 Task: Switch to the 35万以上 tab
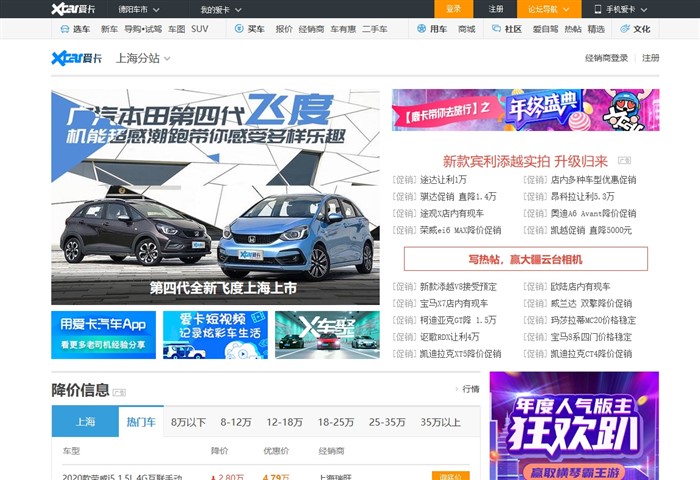(440, 422)
